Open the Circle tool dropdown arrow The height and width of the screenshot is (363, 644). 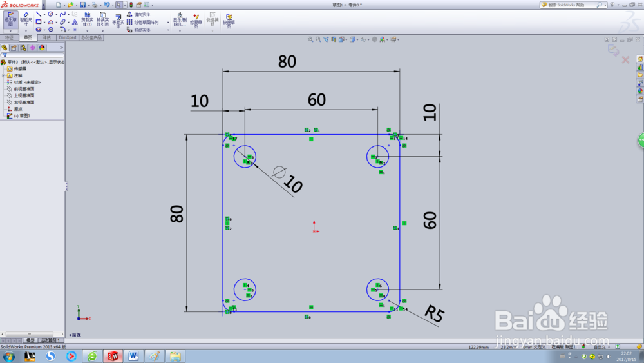pyautogui.click(x=56, y=14)
